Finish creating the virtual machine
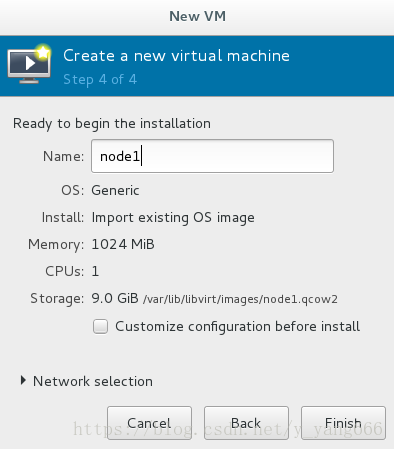The height and width of the screenshot is (449, 394). pos(343,423)
